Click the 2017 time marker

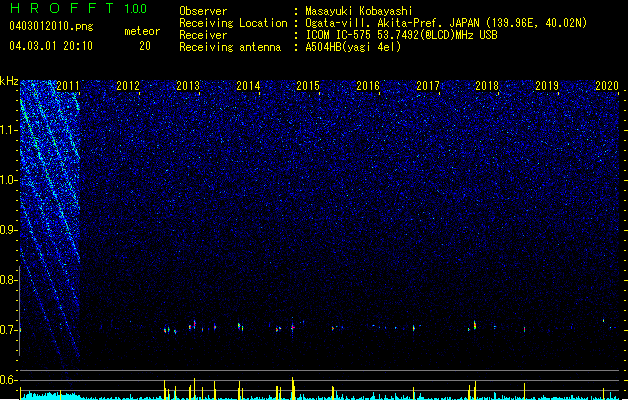coord(428,86)
